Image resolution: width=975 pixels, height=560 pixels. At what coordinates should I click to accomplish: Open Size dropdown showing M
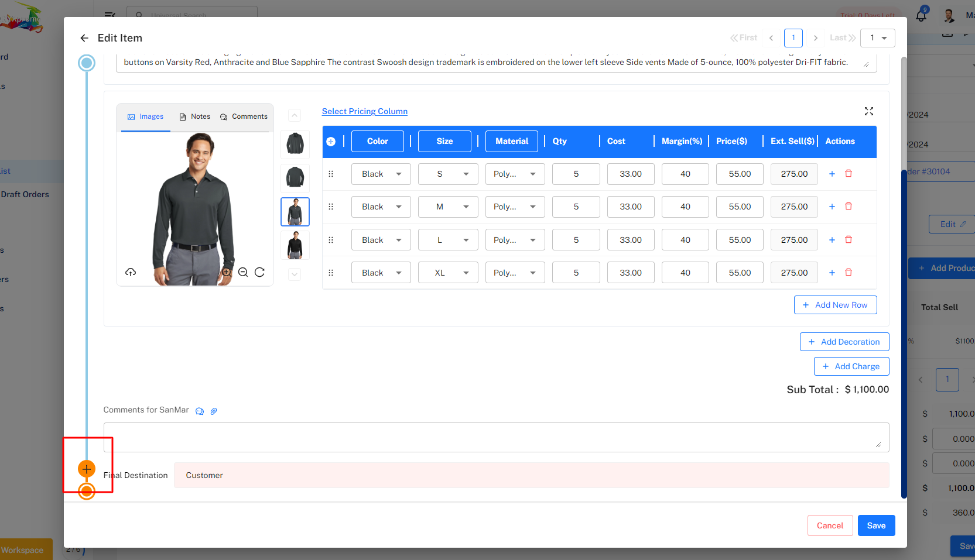pyautogui.click(x=448, y=207)
